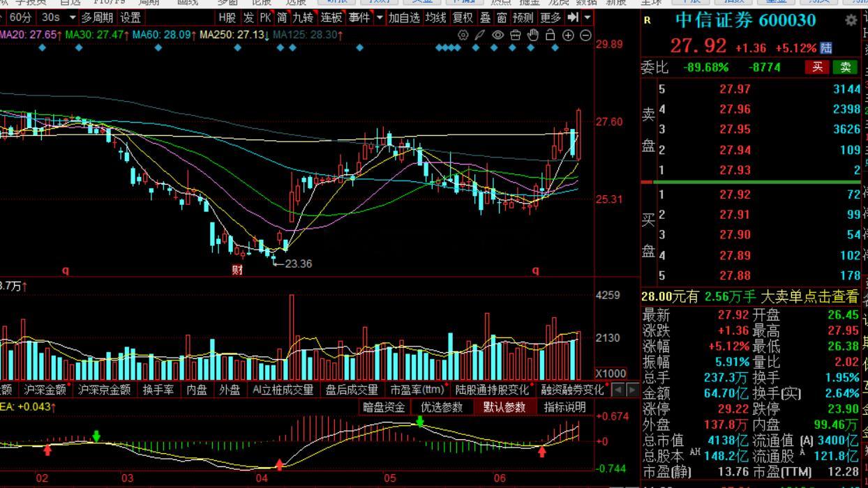Click the 发 toolbar button
Viewport: 868px width, 488px height.
pyautogui.click(x=248, y=17)
